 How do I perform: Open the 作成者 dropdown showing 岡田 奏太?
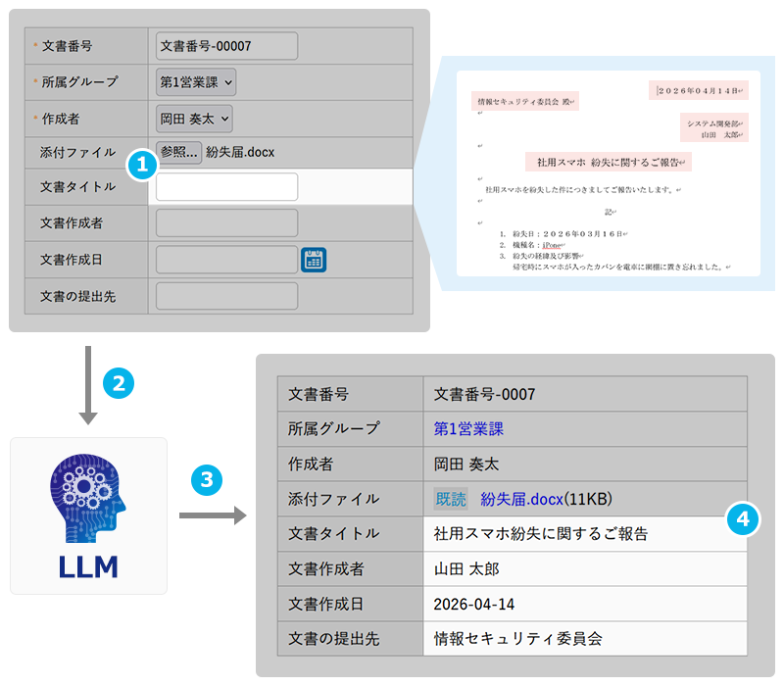click(x=194, y=119)
